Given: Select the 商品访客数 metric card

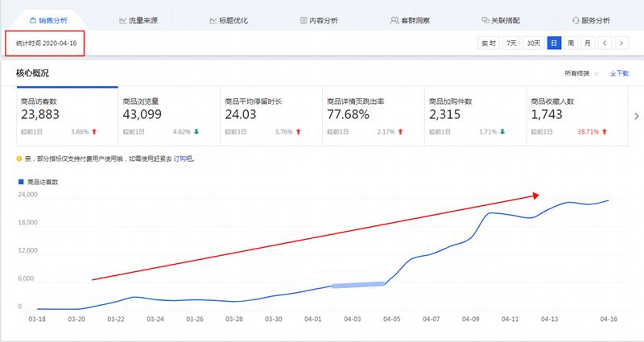Looking at the screenshot, I should click(x=68, y=116).
